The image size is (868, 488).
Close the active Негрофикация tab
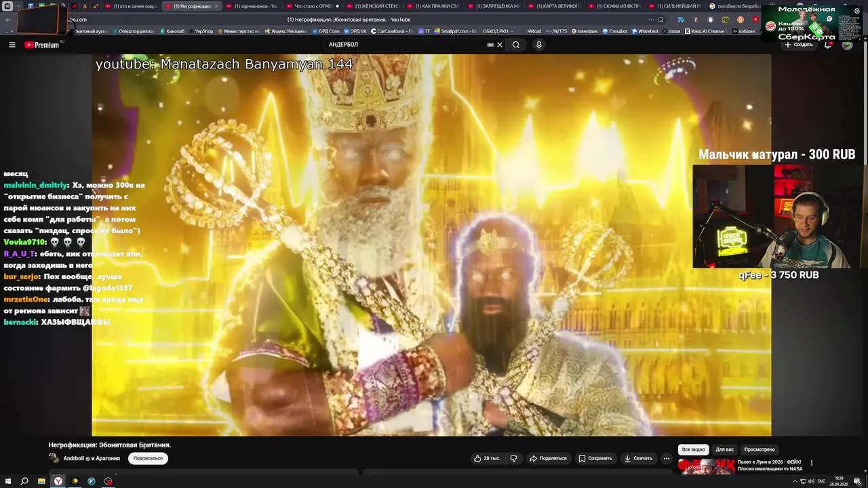click(x=217, y=6)
